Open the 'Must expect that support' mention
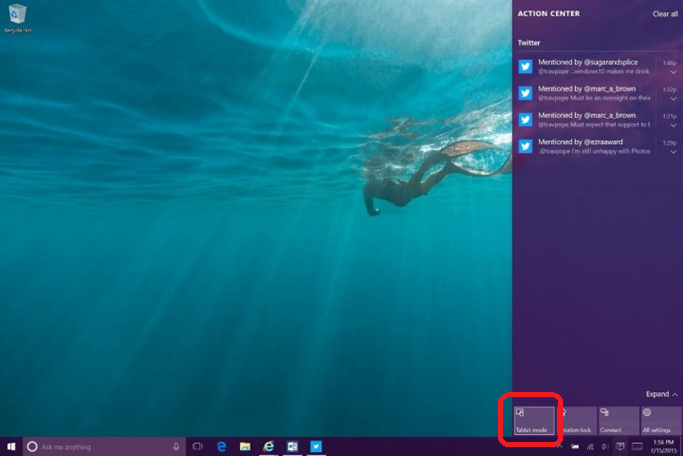 (x=597, y=119)
